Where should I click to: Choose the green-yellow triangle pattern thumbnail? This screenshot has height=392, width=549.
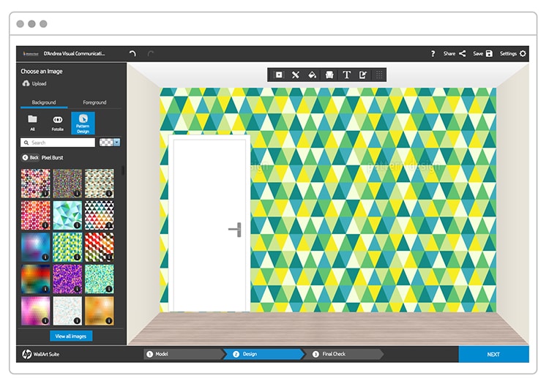point(67,247)
